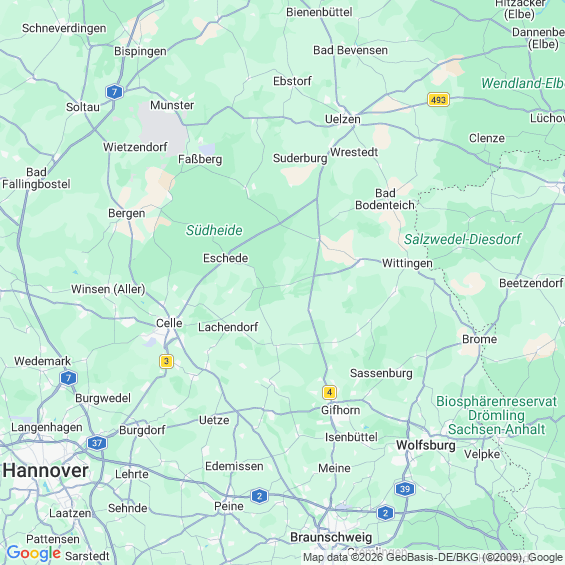Screen dimensions: 565x565
Task: Select the Wolfsburg city label
Action: tap(426, 445)
